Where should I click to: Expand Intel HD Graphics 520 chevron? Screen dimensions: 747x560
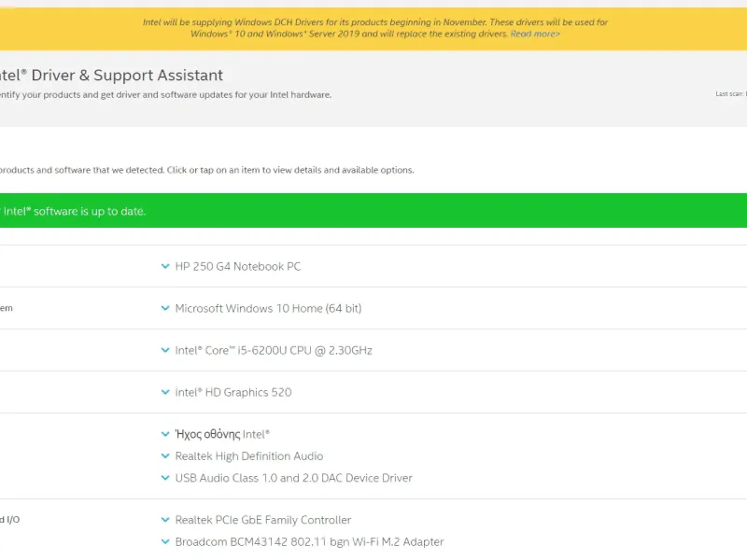165,392
